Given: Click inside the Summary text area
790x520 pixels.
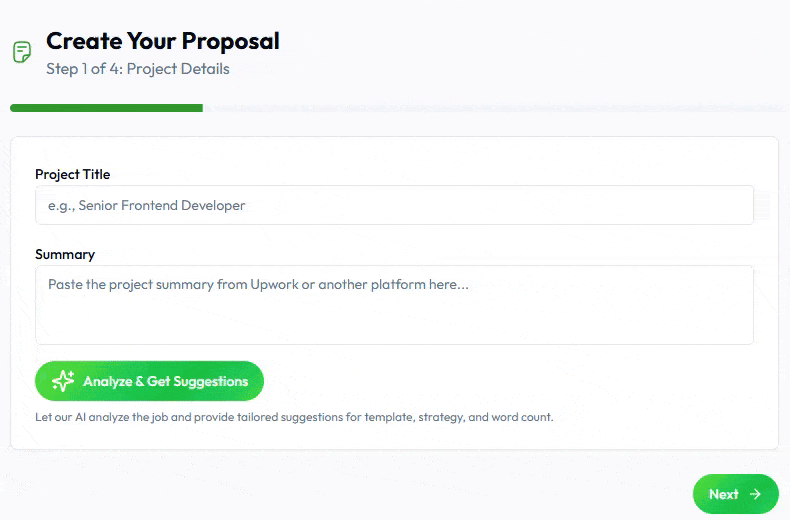Looking at the screenshot, I should 394,315.
